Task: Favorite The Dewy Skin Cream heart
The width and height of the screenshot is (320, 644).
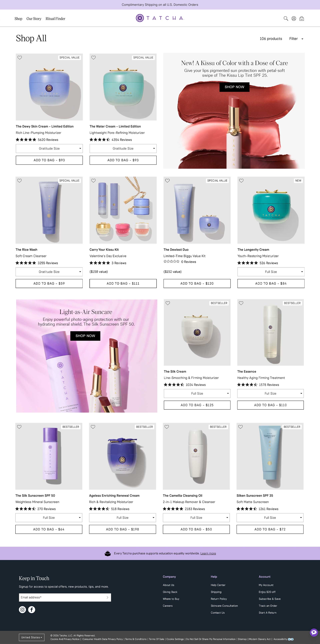Action: point(20,58)
